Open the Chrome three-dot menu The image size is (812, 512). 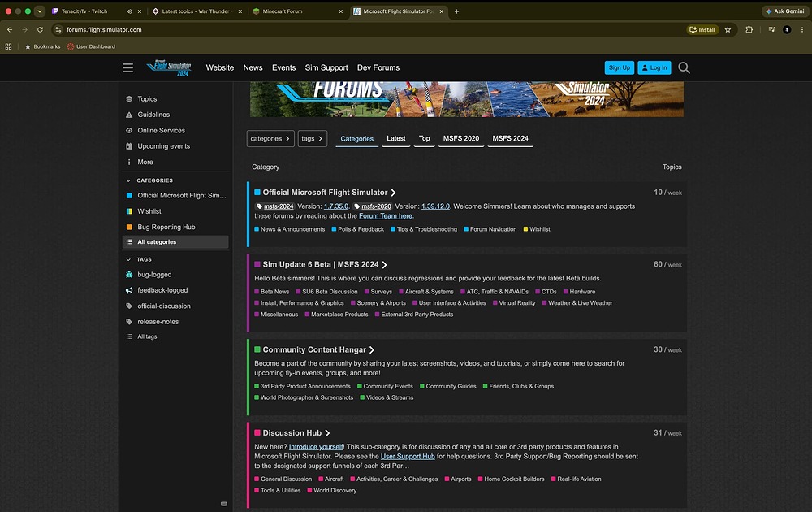(x=802, y=29)
